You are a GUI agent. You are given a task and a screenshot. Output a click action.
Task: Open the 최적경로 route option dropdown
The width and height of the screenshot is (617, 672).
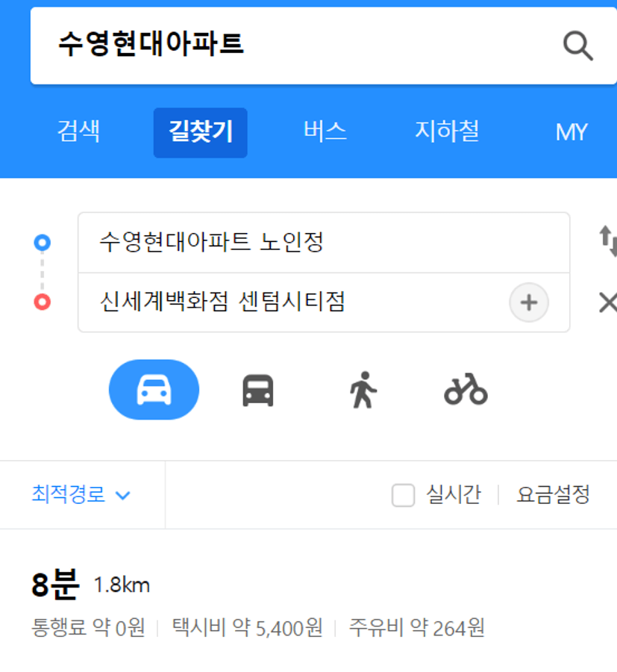[x=81, y=494]
